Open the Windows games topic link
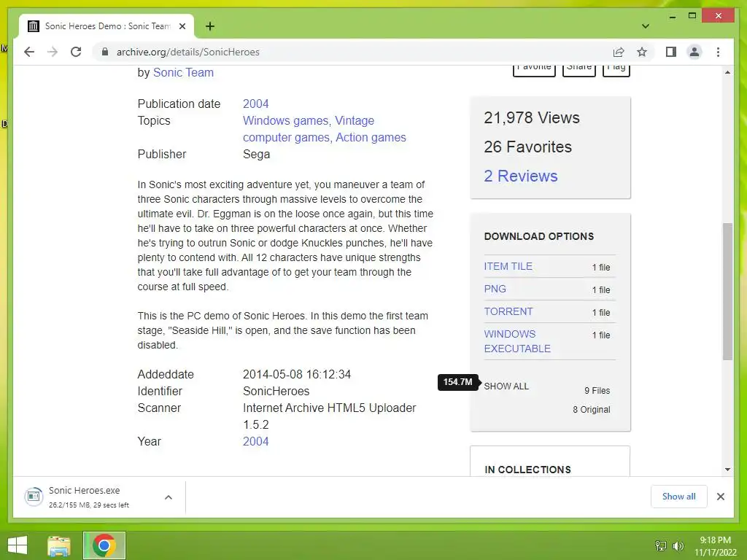Screen dimensions: 747x560 pyautogui.click(x=285, y=120)
